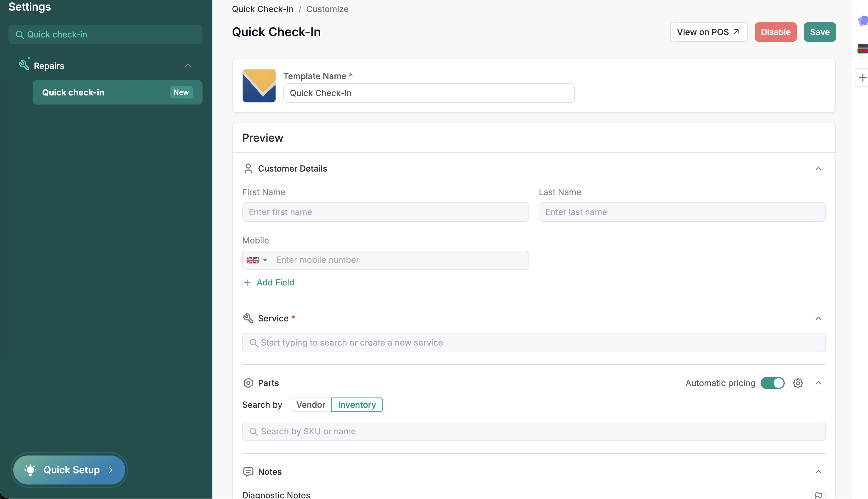This screenshot has width=868, height=499.
Task: Select Inventory search option
Action: (x=357, y=405)
